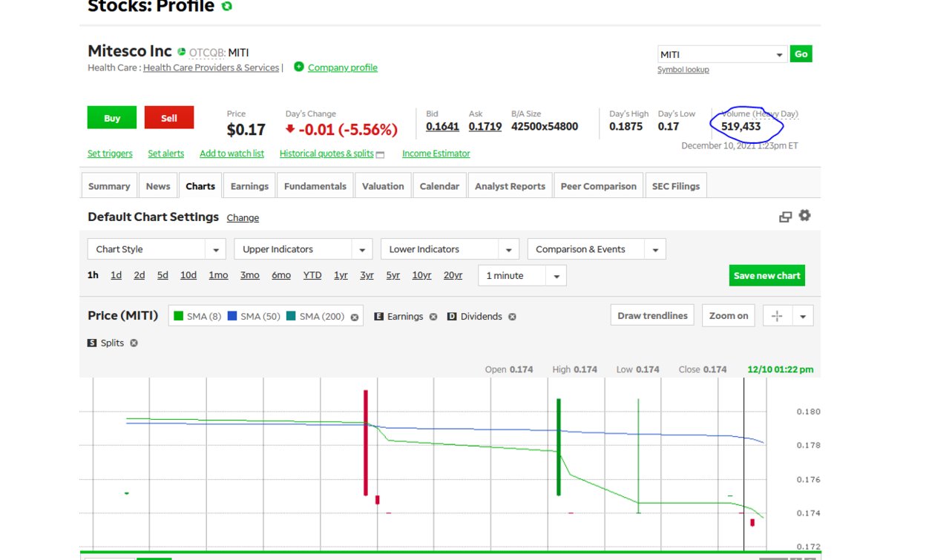This screenshot has width=949, height=560.
Task: Open the Peer Comparison tab
Action: tap(599, 186)
